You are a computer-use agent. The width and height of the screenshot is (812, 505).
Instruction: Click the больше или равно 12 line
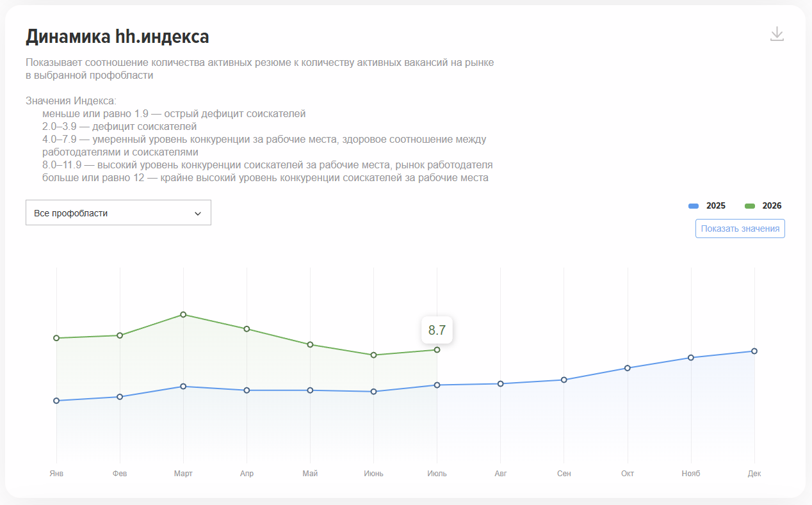(265, 178)
